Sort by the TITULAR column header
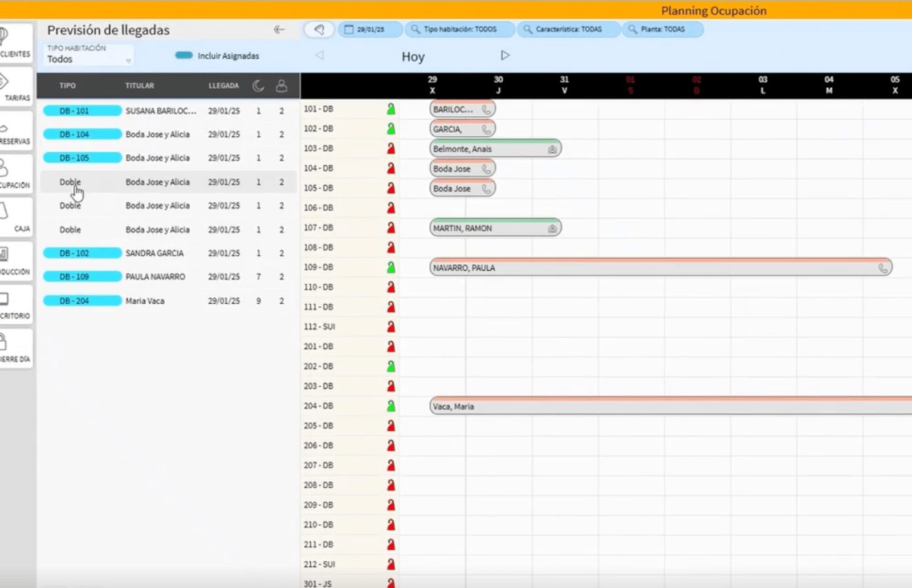912x588 pixels. pyautogui.click(x=140, y=85)
